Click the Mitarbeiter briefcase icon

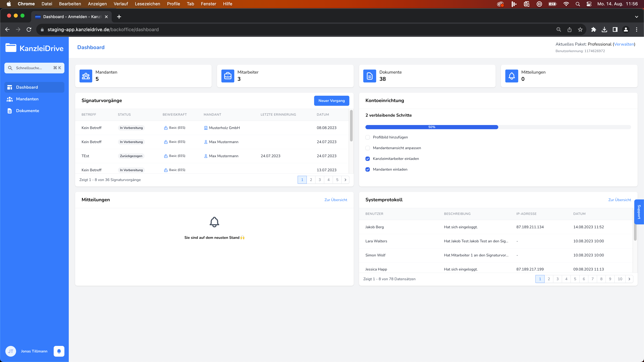tap(228, 76)
